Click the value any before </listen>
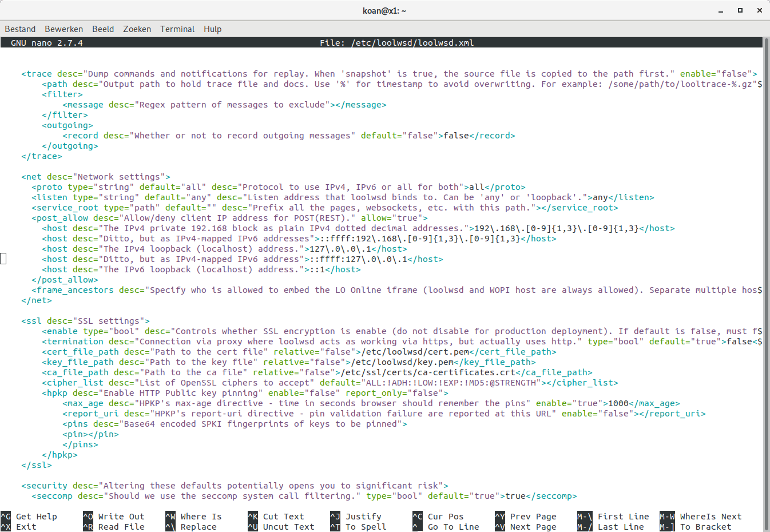Image resolution: width=770 pixels, height=532 pixels. click(x=600, y=197)
